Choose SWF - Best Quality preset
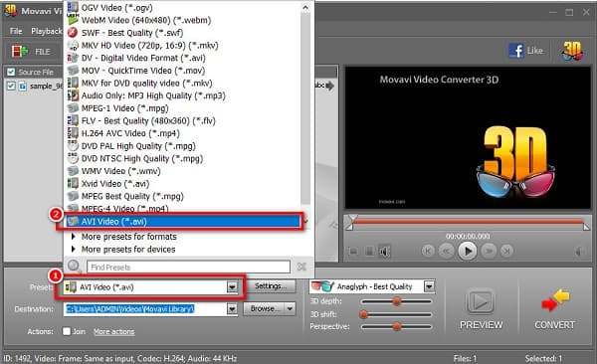This screenshot has height=364, width=597. pos(132,33)
